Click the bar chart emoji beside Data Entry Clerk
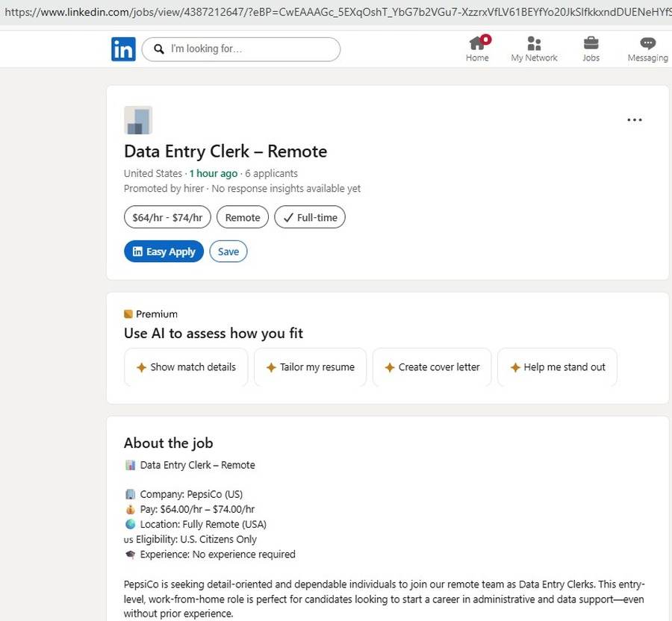This screenshot has width=672, height=621. tap(130, 465)
